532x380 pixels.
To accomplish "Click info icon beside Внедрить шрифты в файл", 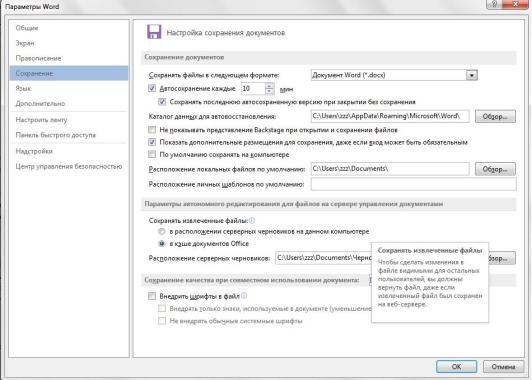I will 244,296.
